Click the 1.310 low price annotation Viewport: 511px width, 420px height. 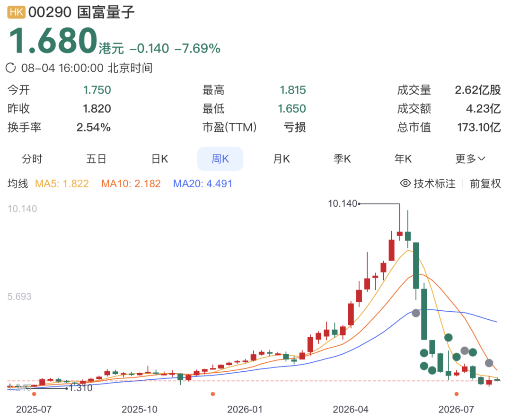(x=81, y=388)
